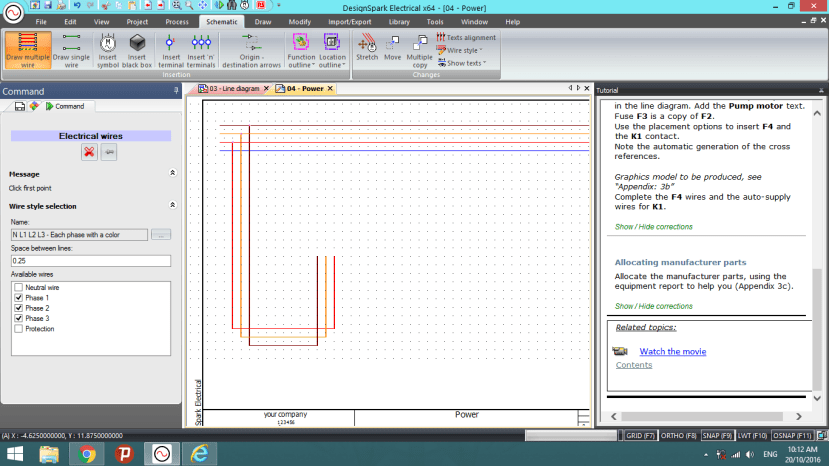
Task: Click the Space between lines input field
Action: pos(90,261)
